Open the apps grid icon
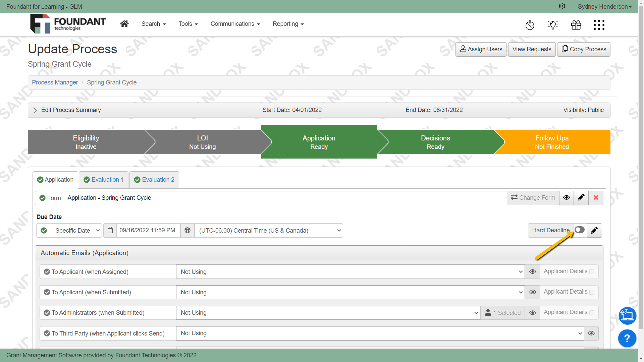The width and height of the screenshot is (644, 362). coord(599,25)
